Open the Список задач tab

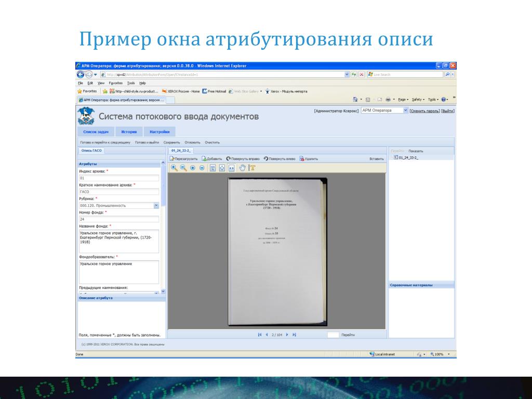pos(96,131)
